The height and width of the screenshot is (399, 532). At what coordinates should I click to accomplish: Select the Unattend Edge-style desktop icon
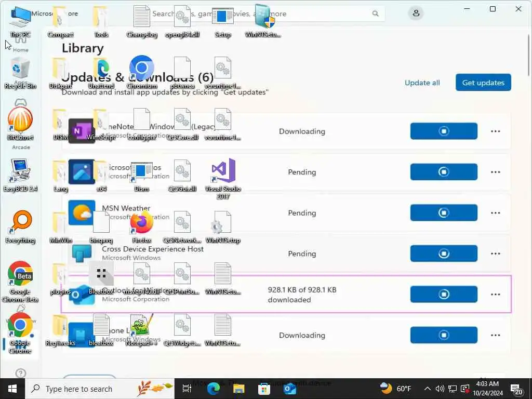[x=101, y=73]
